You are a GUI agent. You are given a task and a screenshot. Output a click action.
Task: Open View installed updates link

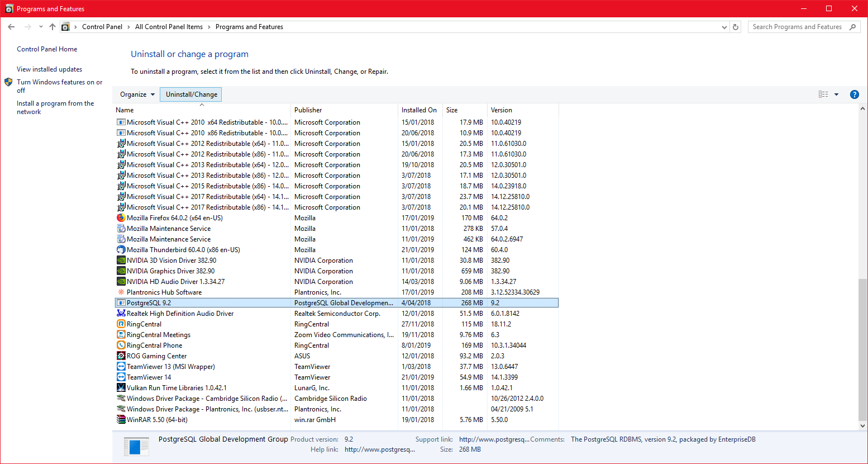(x=49, y=69)
